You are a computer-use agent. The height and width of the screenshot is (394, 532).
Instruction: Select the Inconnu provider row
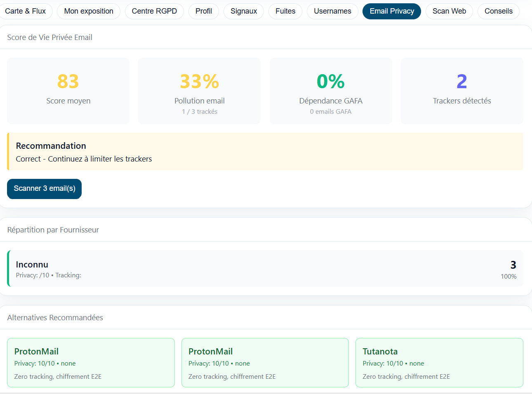coord(265,269)
